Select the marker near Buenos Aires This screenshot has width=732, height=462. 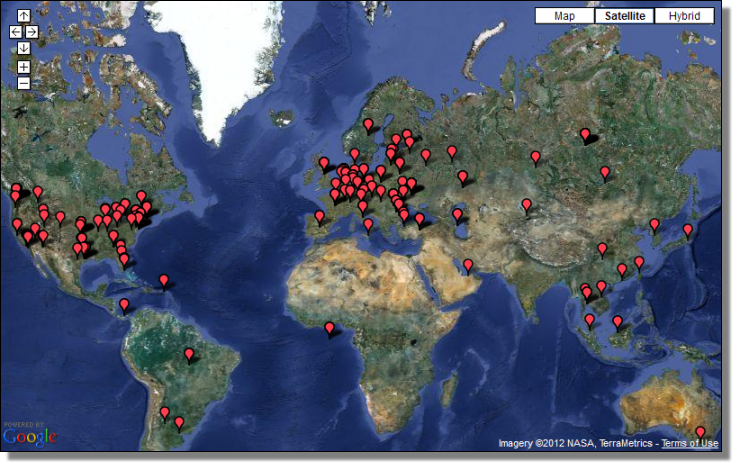[x=179, y=424]
